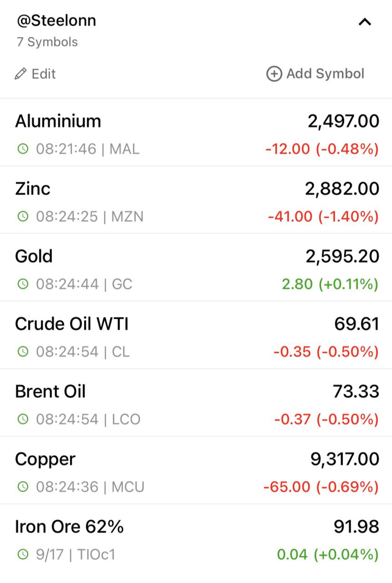The image size is (392, 583).
Task: Open Crude Oil WTI quote
Action: coord(196,335)
